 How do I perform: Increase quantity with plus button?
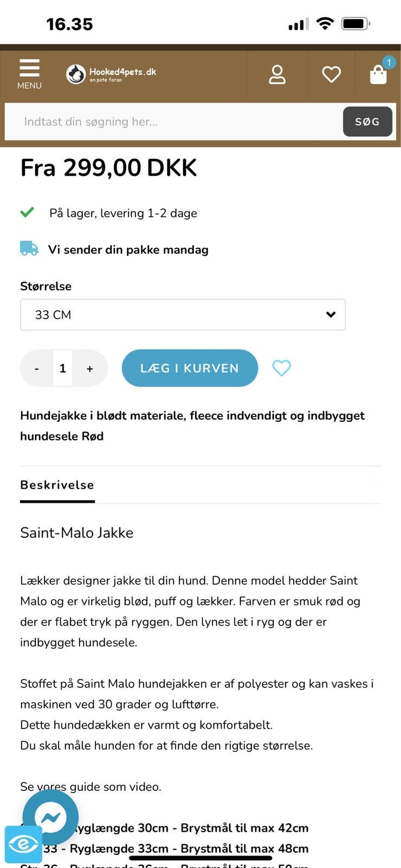[x=90, y=368]
